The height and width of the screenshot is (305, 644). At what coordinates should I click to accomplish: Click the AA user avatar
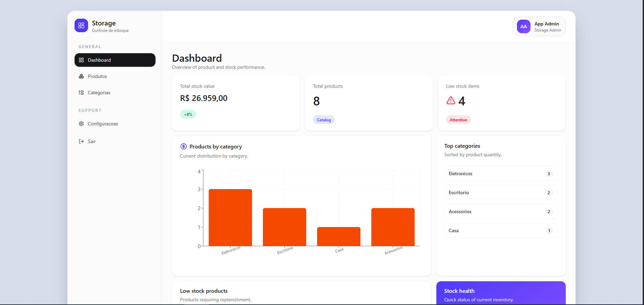[x=523, y=26]
